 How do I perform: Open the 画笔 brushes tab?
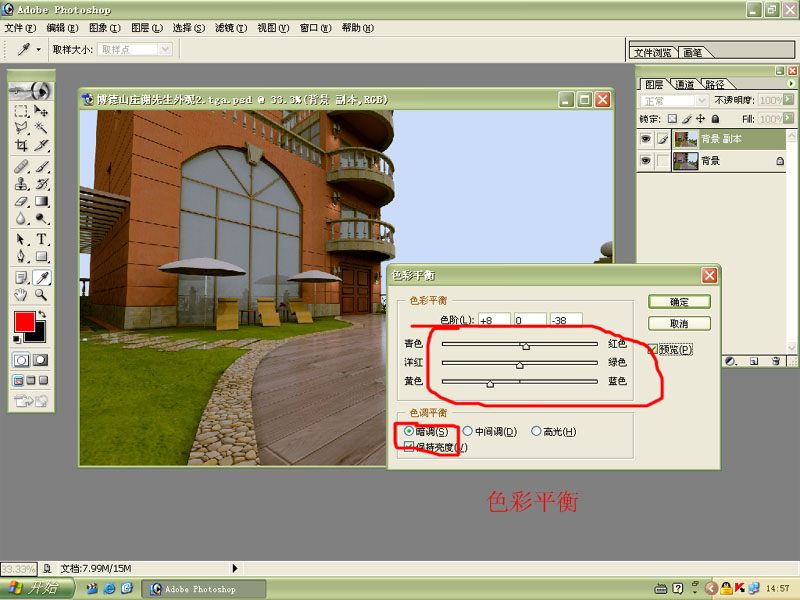tap(692, 53)
